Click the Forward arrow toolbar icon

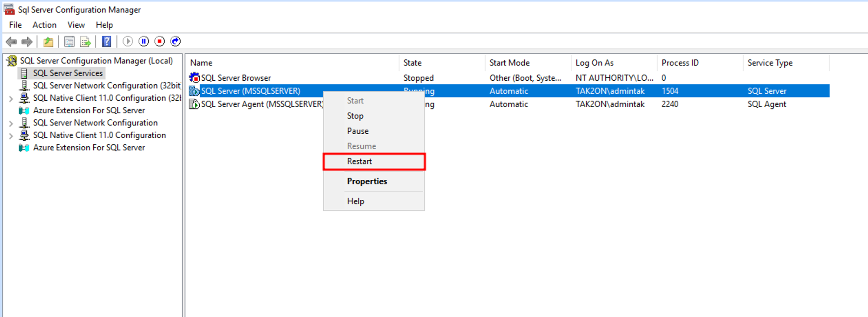click(x=27, y=42)
